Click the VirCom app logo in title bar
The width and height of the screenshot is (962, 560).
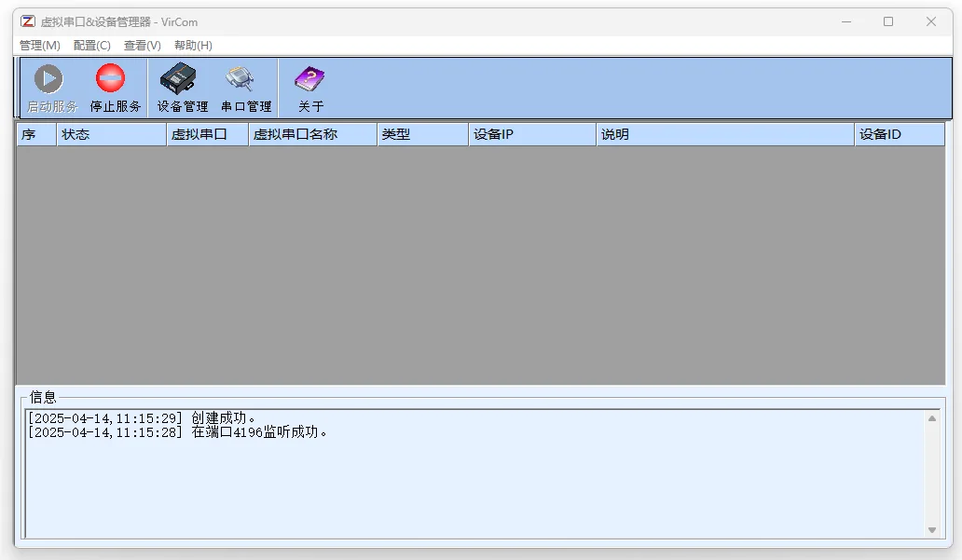point(28,21)
